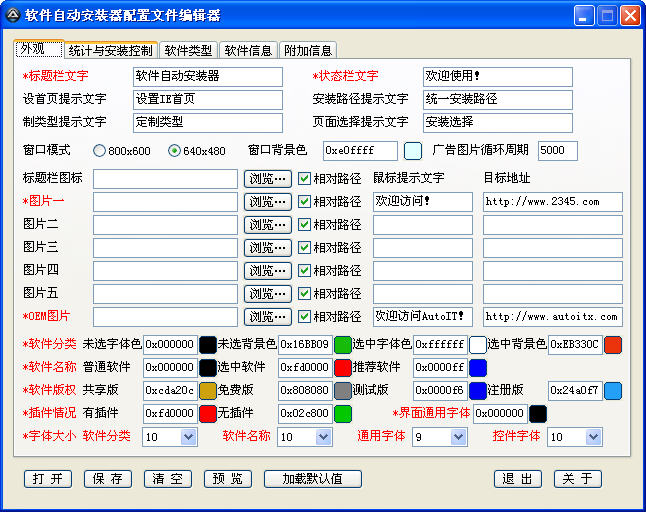Screen dimensions: 646x512
Task: Pick the 选中字体色 white swatch
Action: 478,345
